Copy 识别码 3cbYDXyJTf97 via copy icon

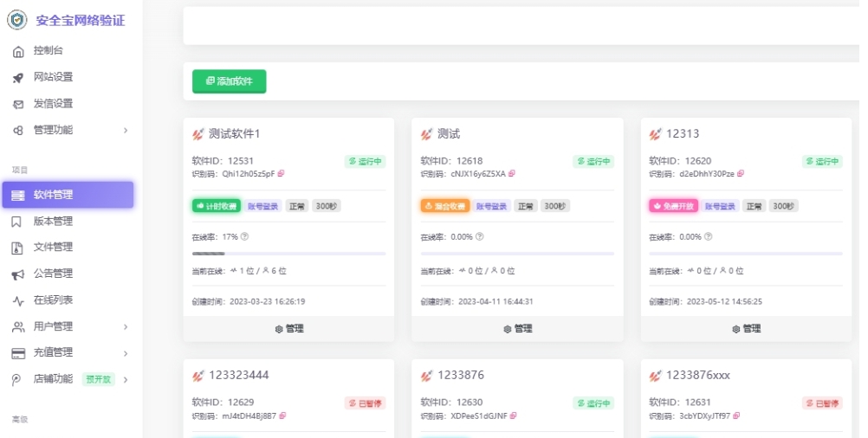coord(737,415)
